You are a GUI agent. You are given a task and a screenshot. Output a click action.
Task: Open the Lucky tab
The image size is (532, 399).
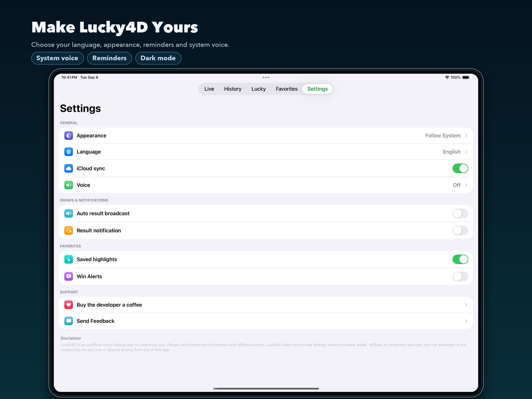click(x=259, y=89)
